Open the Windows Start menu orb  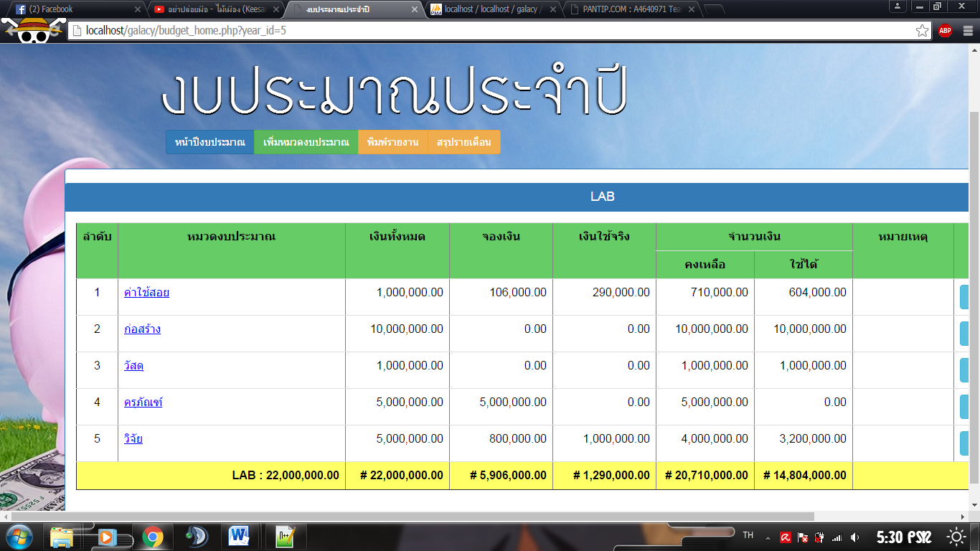click(x=19, y=537)
